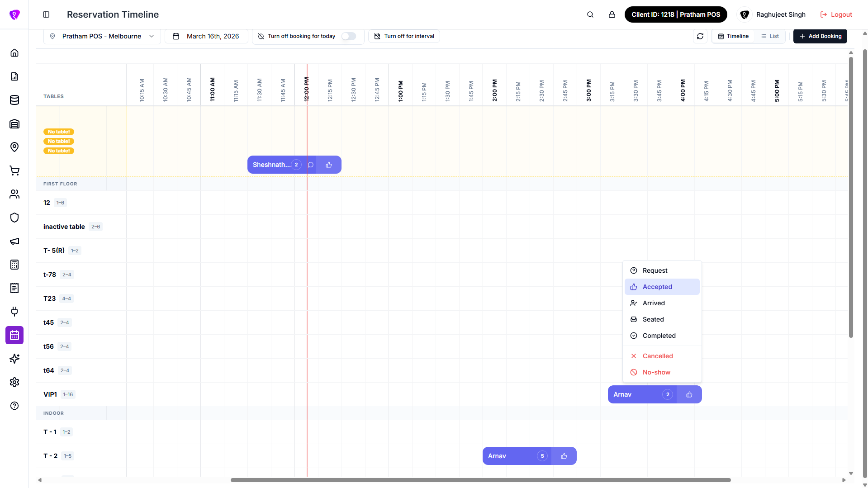Click the vertical timeline scrollbar thumb
The width and height of the screenshot is (868, 488).
tap(851, 197)
